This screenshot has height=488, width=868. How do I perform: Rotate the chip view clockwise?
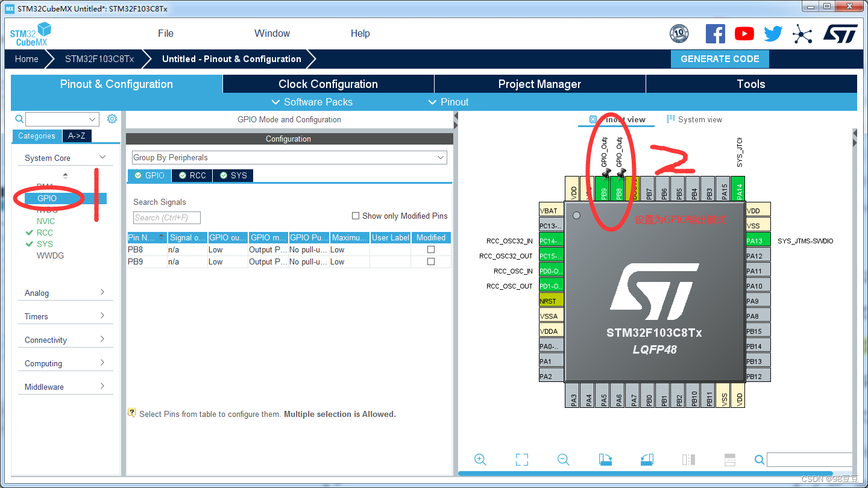tap(605, 459)
